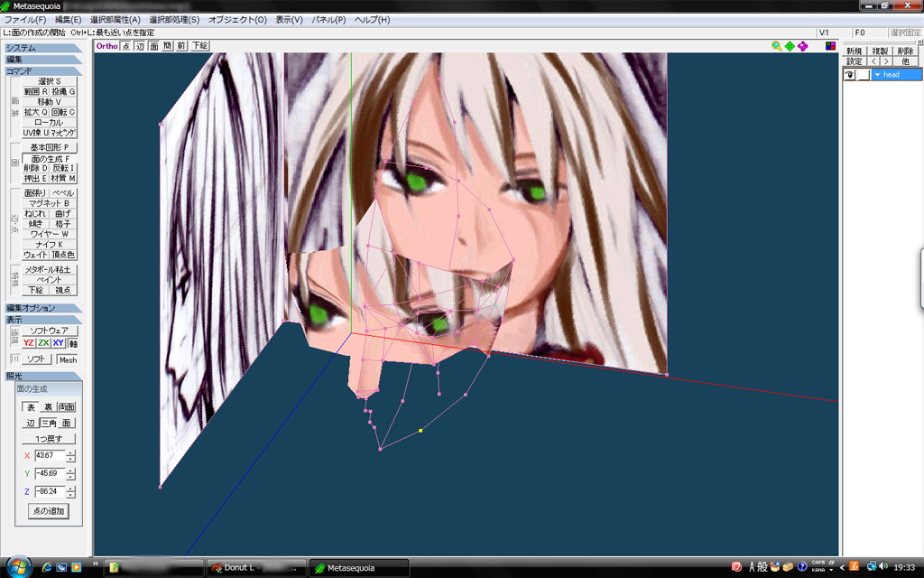Screen dimensions: 924x578
Task: Select 三角 triangle creation mode
Action: point(49,423)
